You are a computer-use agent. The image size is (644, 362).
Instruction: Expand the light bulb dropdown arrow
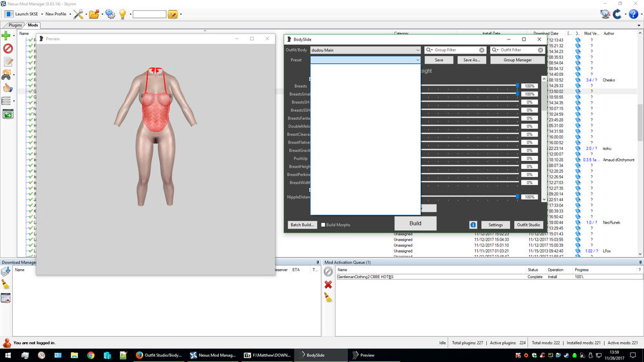130,14
